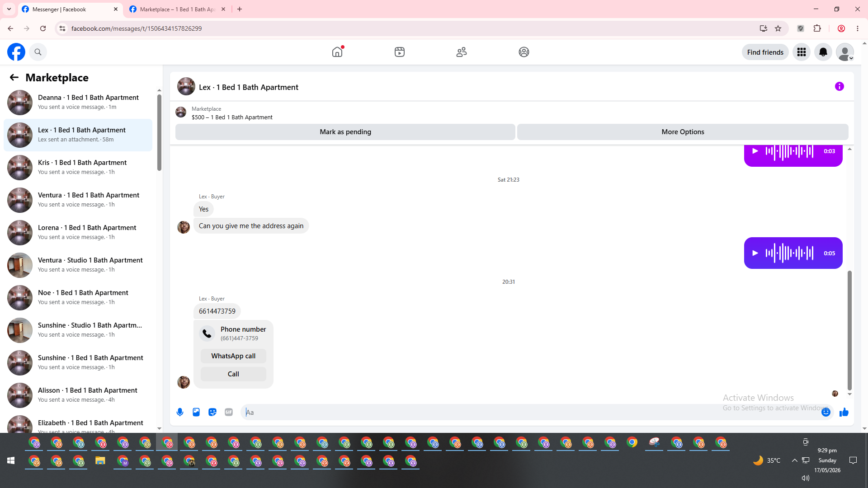The width and height of the screenshot is (868, 488).
Task: Click the Call button under phone number
Action: (x=233, y=374)
